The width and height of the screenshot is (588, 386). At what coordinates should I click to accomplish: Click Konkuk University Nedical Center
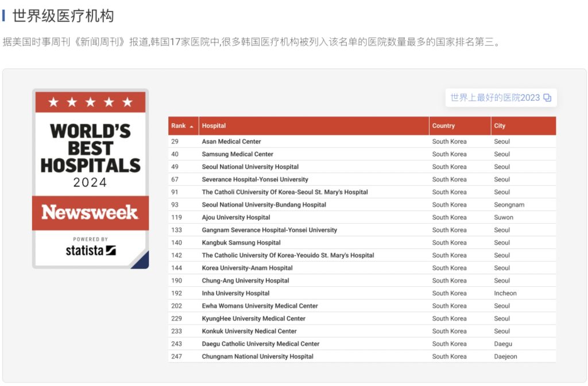point(249,332)
